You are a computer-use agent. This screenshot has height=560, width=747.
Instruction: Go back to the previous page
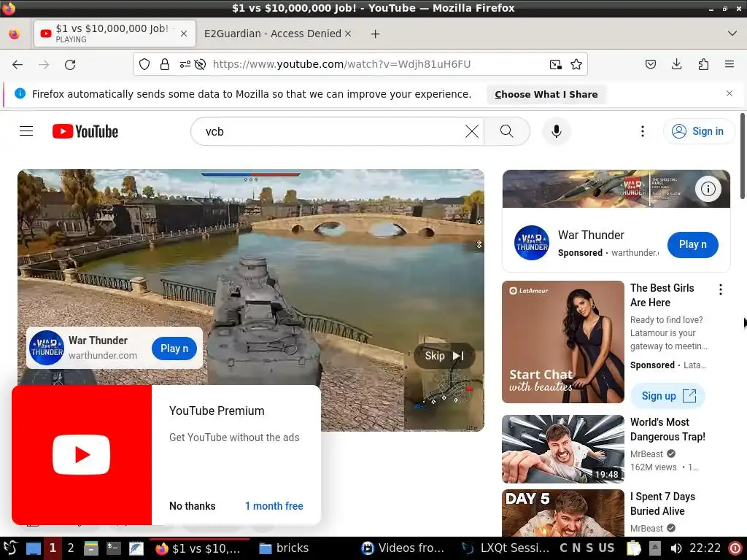(18, 64)
